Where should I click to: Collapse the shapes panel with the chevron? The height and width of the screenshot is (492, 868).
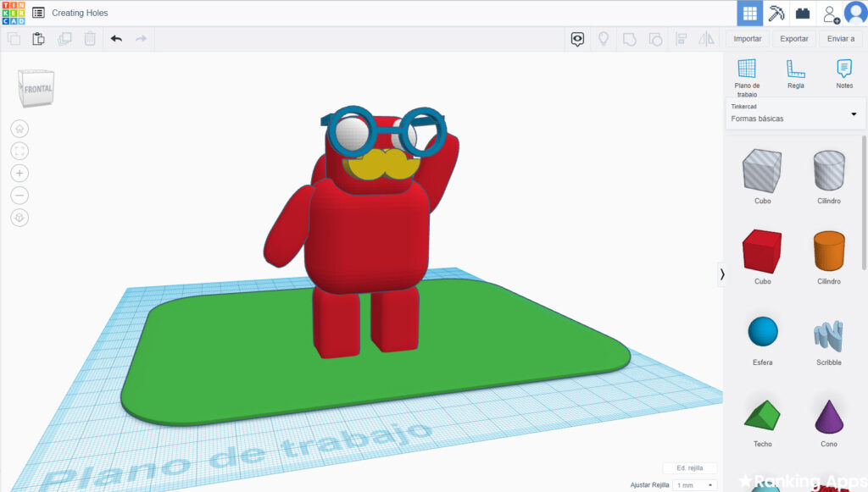(722, 274)
